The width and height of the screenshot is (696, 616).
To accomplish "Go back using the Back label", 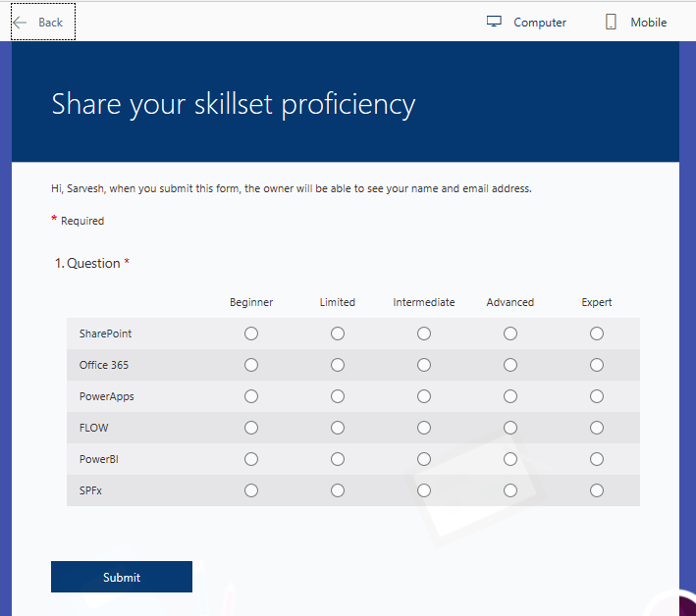I will (51, 23).
